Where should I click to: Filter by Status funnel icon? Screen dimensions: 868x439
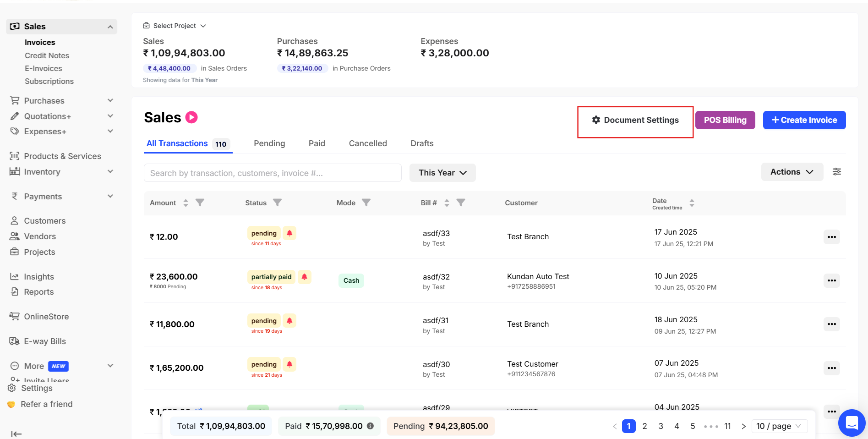pos(278,203)
